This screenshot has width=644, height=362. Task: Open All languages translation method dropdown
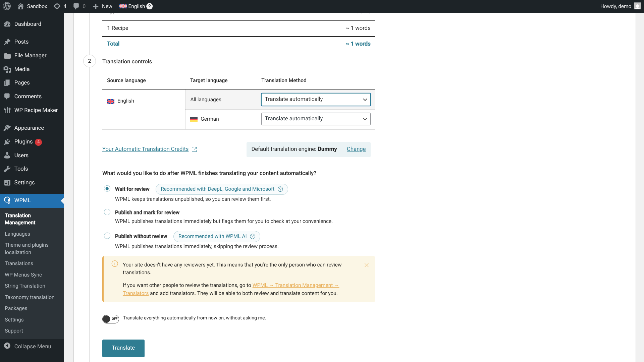pos(316,100)
